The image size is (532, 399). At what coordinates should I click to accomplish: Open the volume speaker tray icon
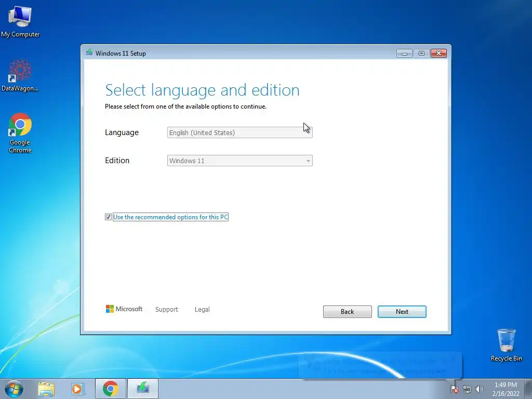[479, 389]
